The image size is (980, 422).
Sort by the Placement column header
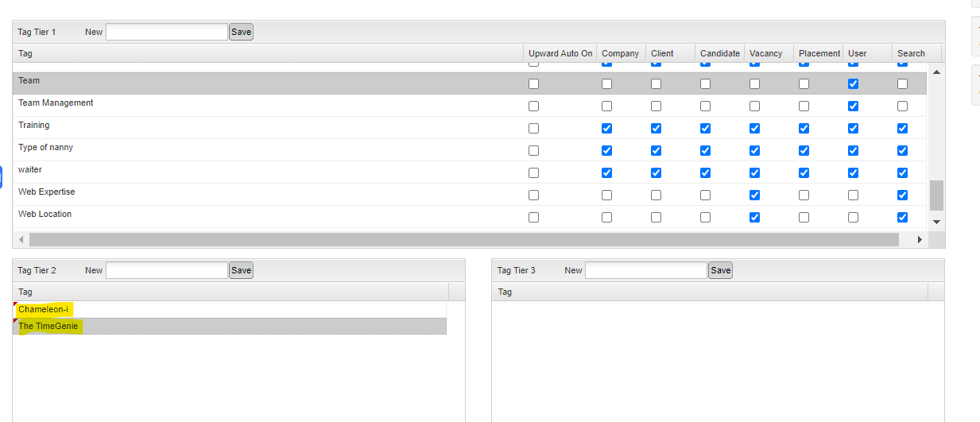[x=819, y=53]
